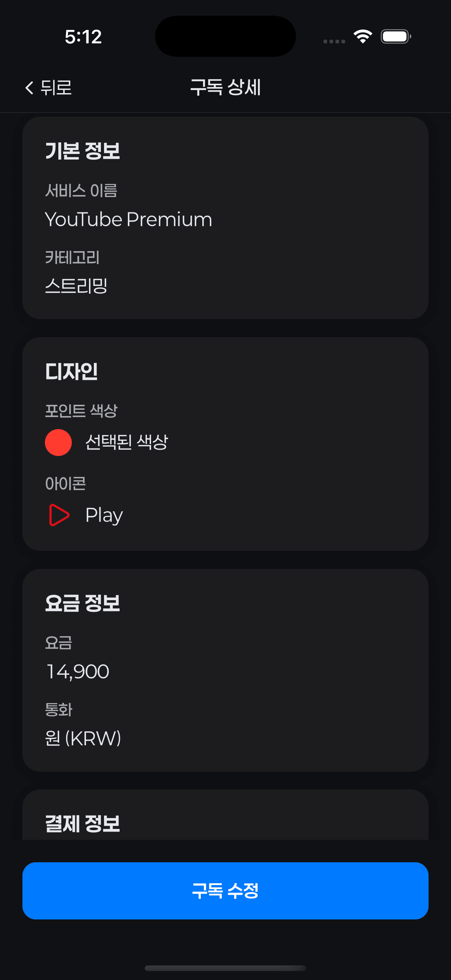Tap the red point color swatch
The image size is (451, 980).
58,442
